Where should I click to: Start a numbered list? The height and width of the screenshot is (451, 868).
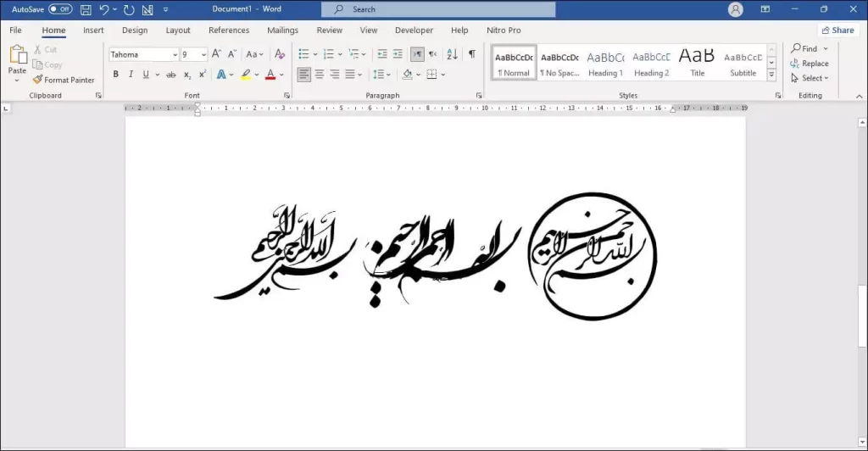329,53
